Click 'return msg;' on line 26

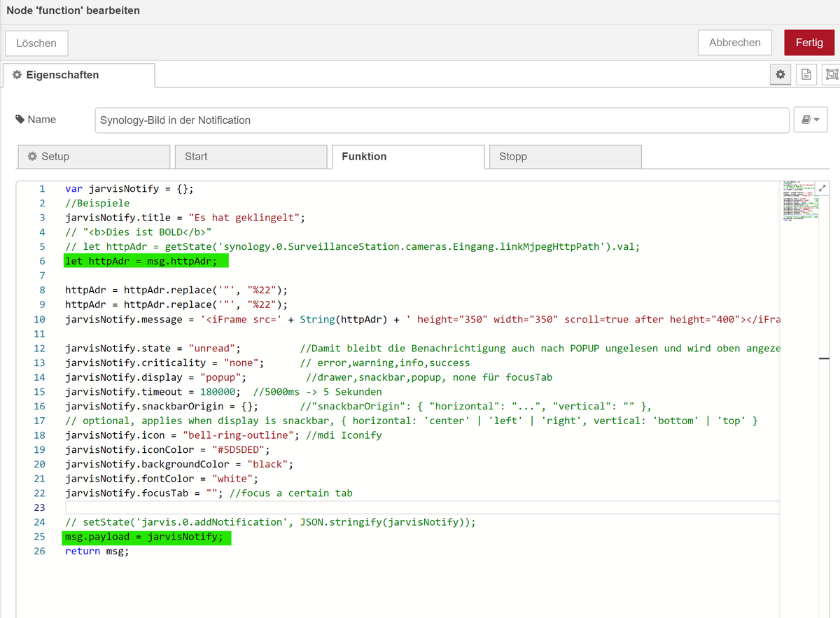coord(97,551)
